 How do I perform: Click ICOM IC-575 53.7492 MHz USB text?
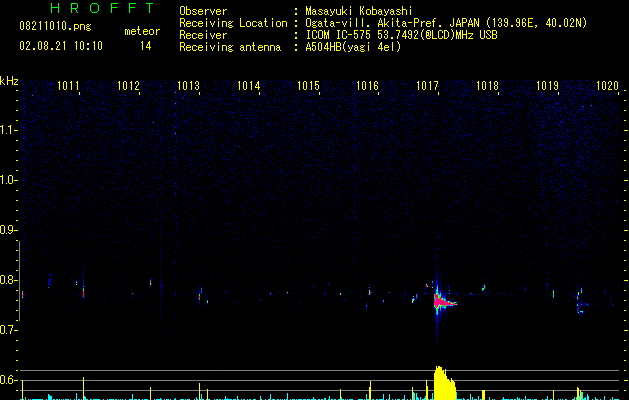pyautogui.click(x=401, y=35)
